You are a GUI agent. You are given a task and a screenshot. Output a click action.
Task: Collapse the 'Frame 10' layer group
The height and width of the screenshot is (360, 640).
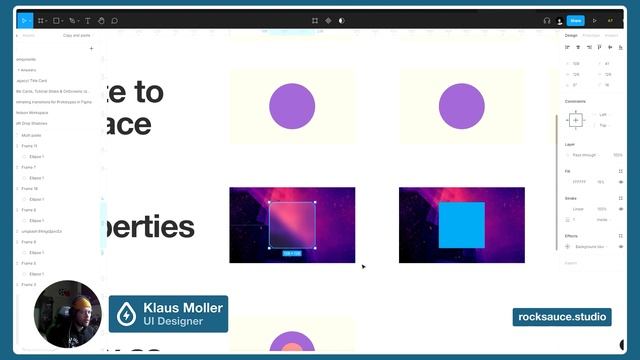pyautogui.click(x=18, y=189)
